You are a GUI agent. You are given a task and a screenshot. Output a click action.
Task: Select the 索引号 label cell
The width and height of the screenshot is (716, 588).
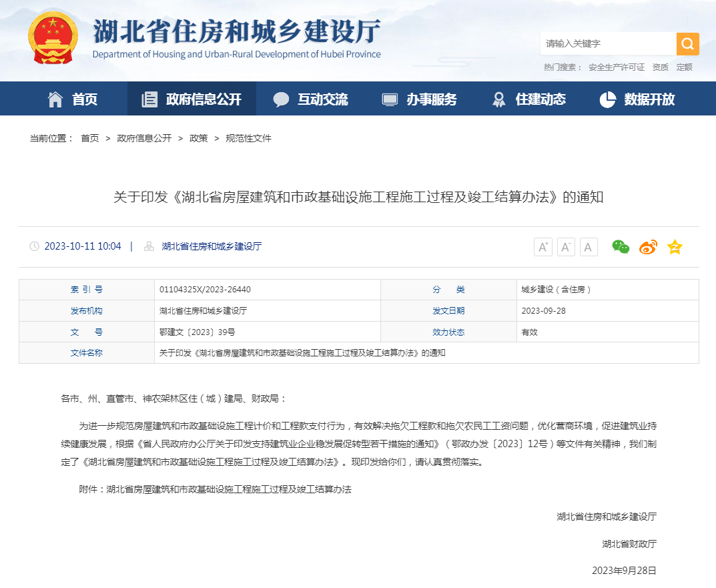click(x=87, y=289)
